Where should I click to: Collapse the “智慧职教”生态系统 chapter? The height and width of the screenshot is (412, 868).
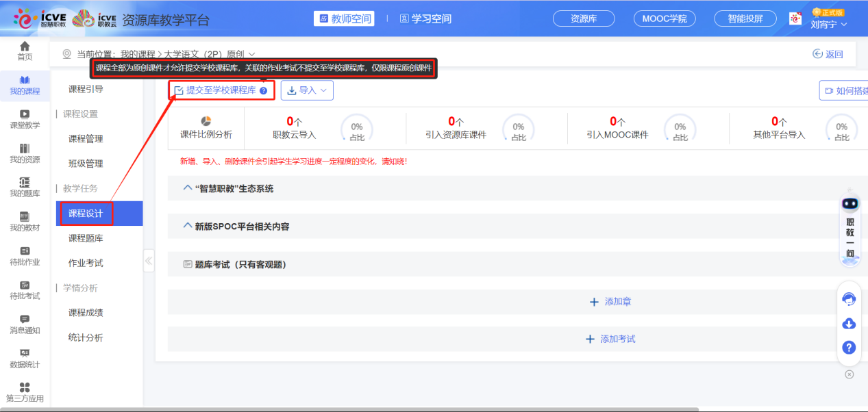coord(188,188)
